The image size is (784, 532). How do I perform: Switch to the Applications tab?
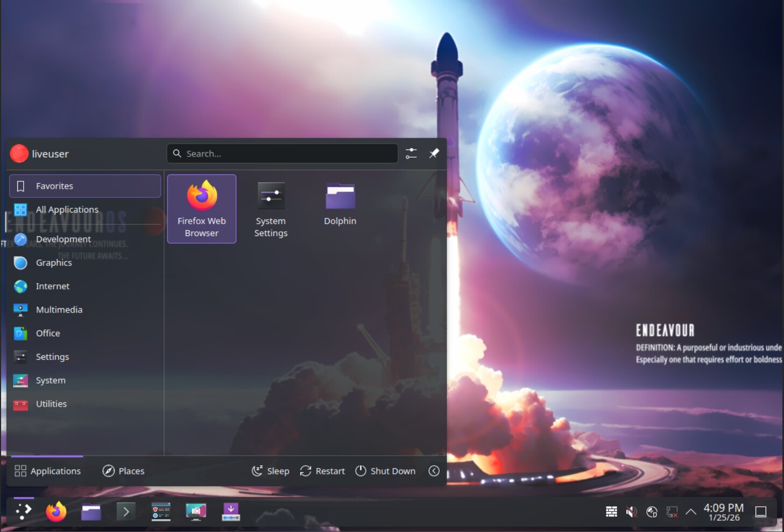(x=47, y=471)
